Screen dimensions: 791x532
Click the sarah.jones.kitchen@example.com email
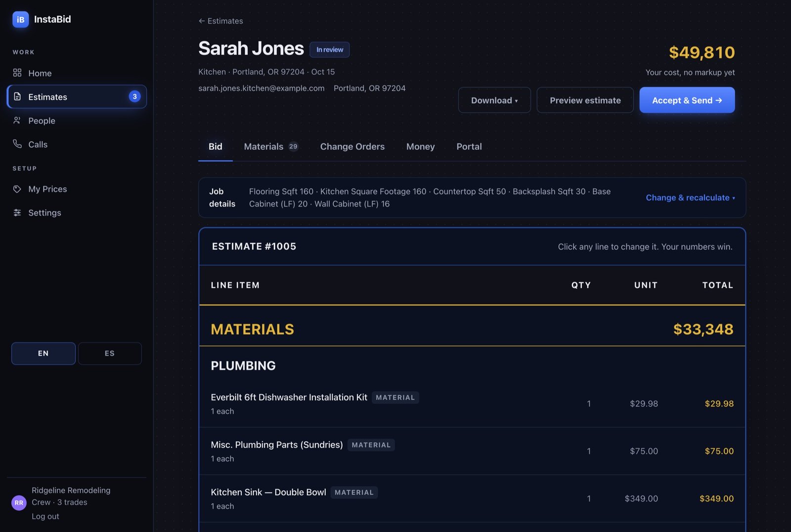tap(262, 88)
